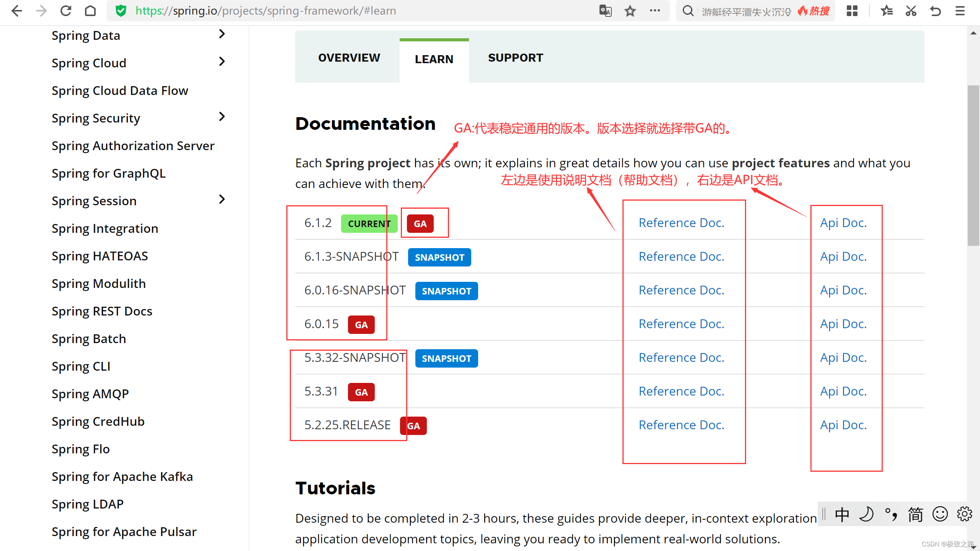This screenshot has height=551, width=980.
Task: Open the SUPPORT tab
Action: click(x=515, y=58)
